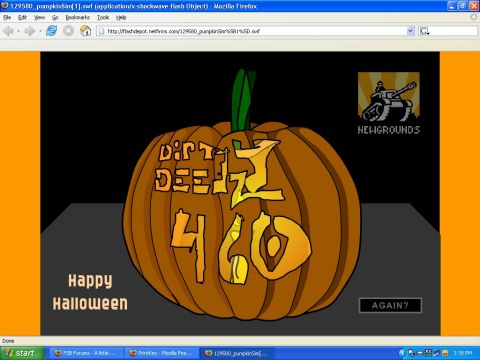Click the AGAIN? button
480x360 pixels.
tap(390, 305)
